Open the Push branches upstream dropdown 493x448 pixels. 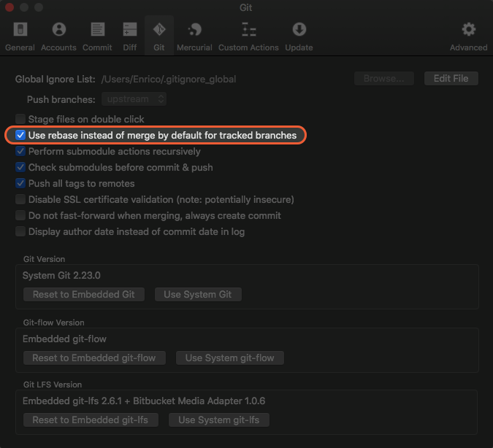[134, 99]
